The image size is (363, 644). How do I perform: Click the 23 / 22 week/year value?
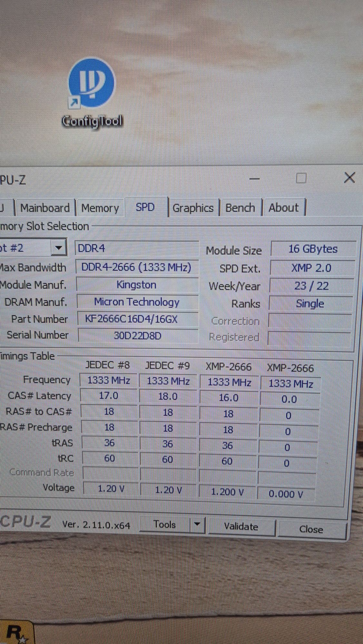[311, 286]
